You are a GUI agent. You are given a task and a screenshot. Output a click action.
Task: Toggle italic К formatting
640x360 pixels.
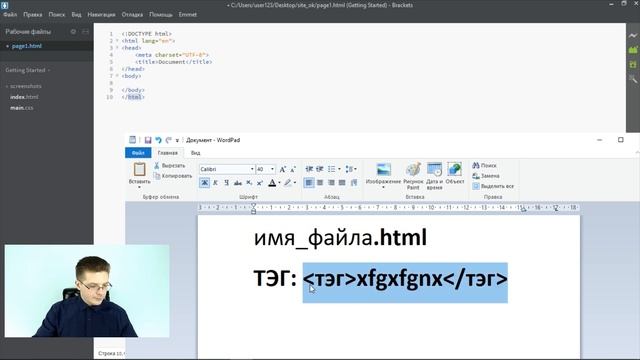216,183
